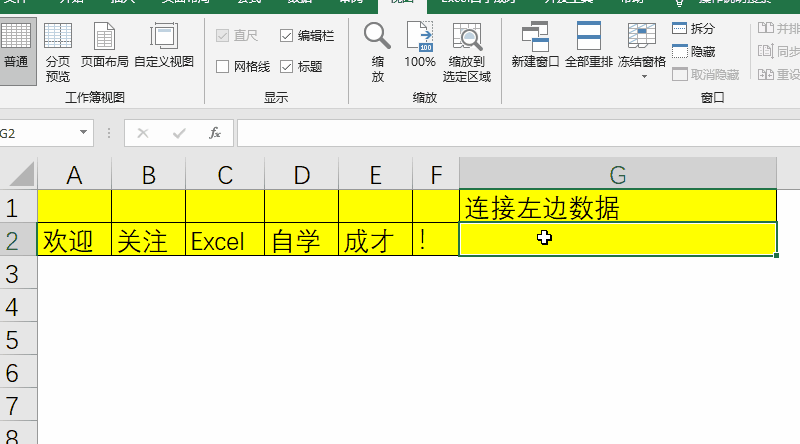Image resolution: width=800 pixels, height=444 pixels.
Task: Arrange All windows (全部重排)
Action: 589,46
